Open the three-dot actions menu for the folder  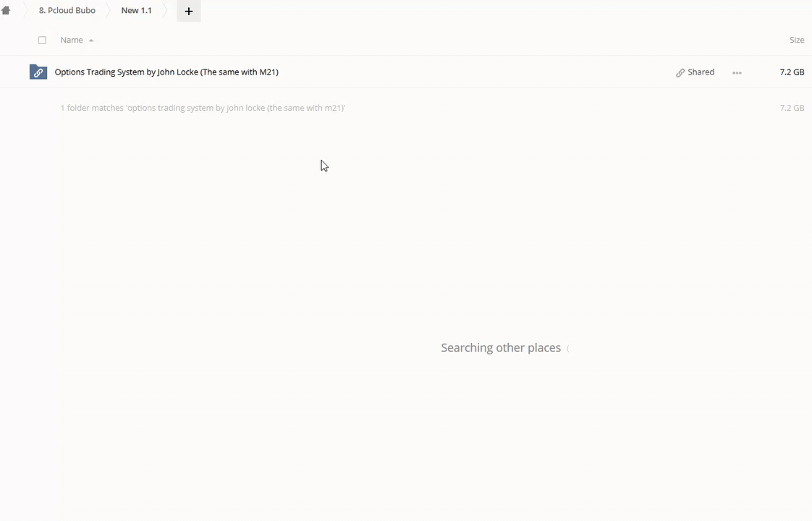737,72
